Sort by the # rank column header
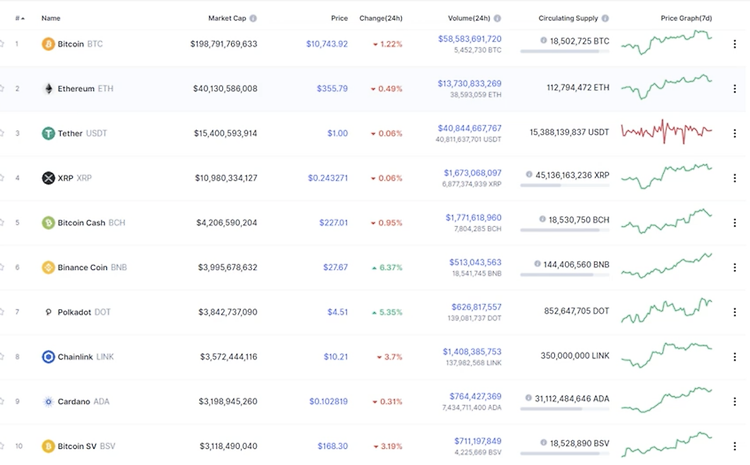This screenshot has height=465, width=750. (x=20, y=18)
